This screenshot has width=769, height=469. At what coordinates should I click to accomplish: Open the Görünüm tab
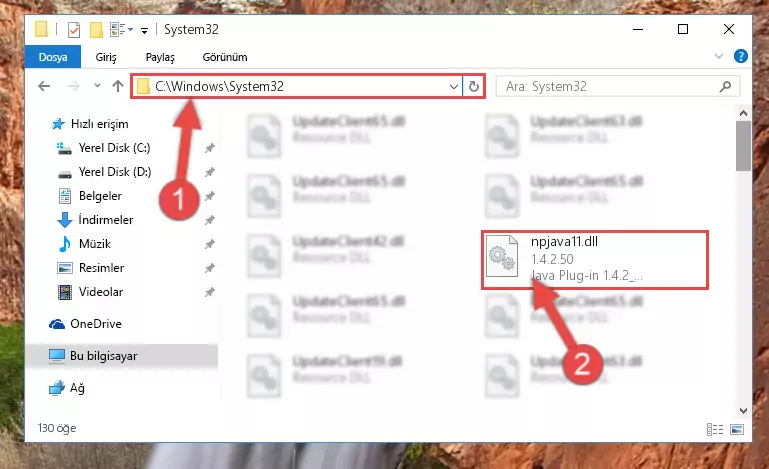click(225, 57)
